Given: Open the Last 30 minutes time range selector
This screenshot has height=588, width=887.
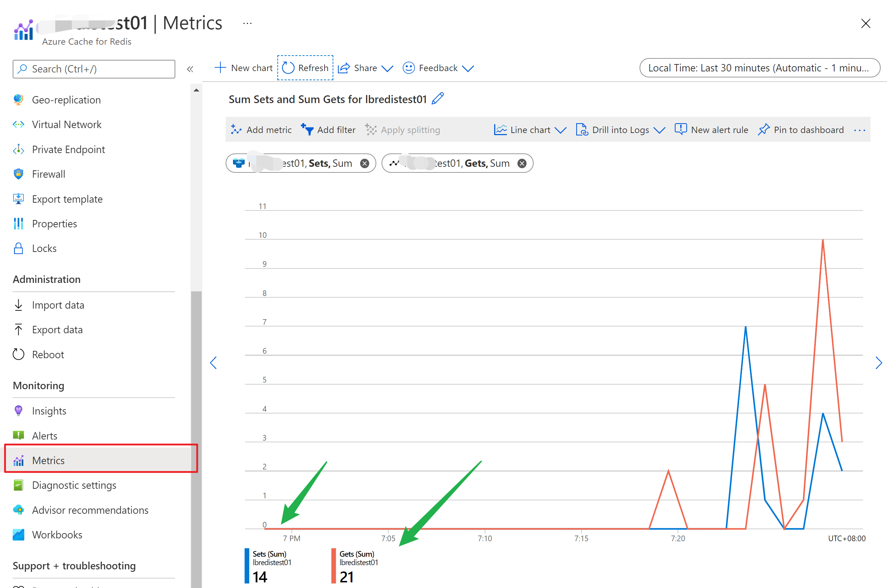Looking at the screenshot, I should point(759,68).
